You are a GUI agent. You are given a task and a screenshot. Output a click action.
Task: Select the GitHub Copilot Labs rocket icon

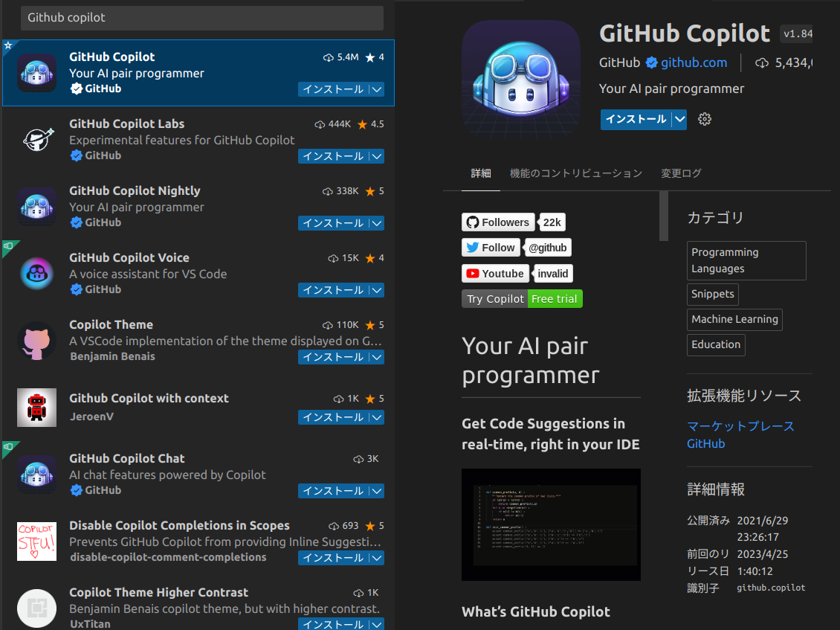coord(36,139)
